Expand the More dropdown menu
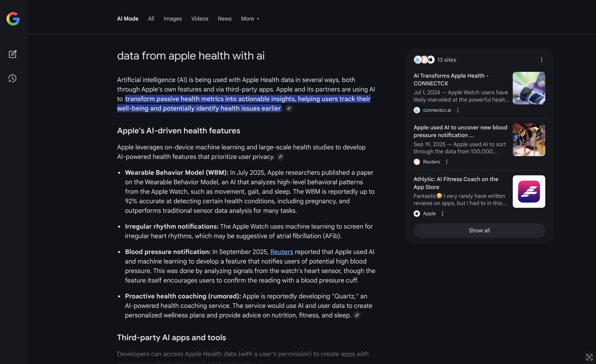Viewport: 596px width, 364px height. (250, 19)
